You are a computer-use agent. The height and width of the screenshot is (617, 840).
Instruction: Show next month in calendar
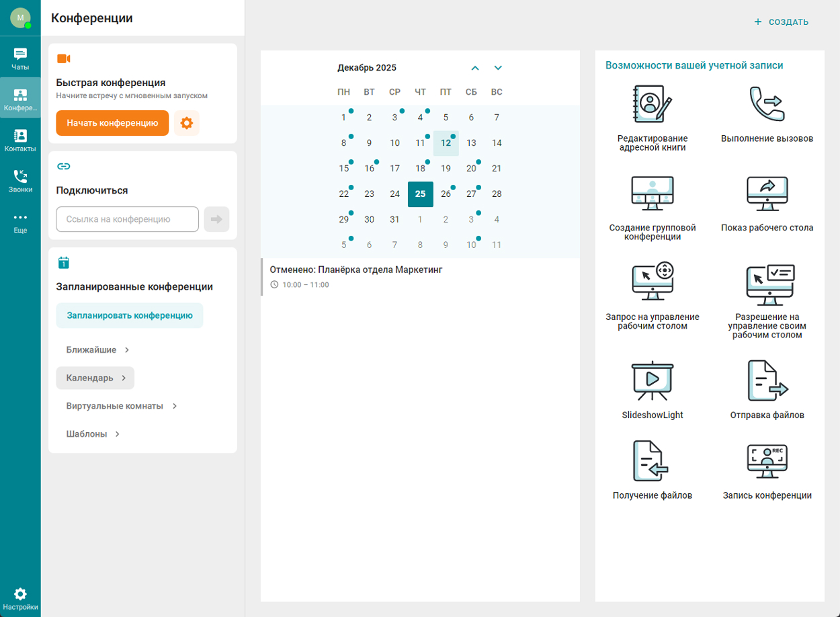click(498, 68)
